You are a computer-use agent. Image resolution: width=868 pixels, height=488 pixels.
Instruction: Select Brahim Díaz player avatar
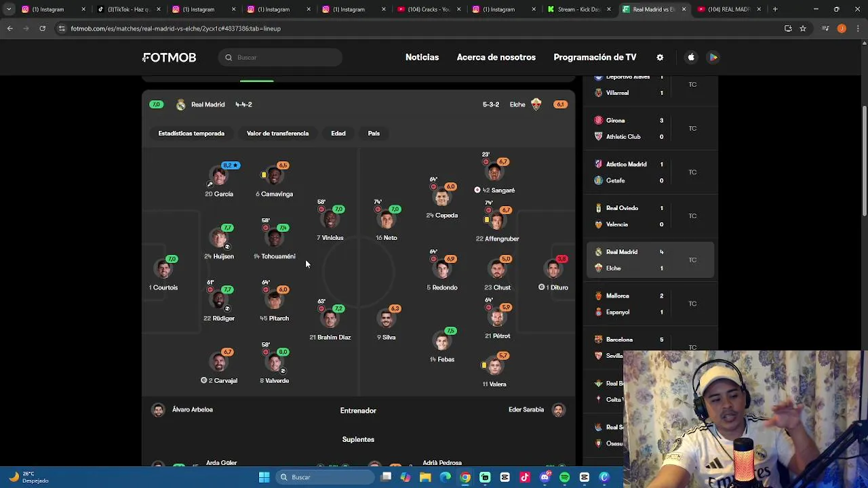(x=330, y=319)
